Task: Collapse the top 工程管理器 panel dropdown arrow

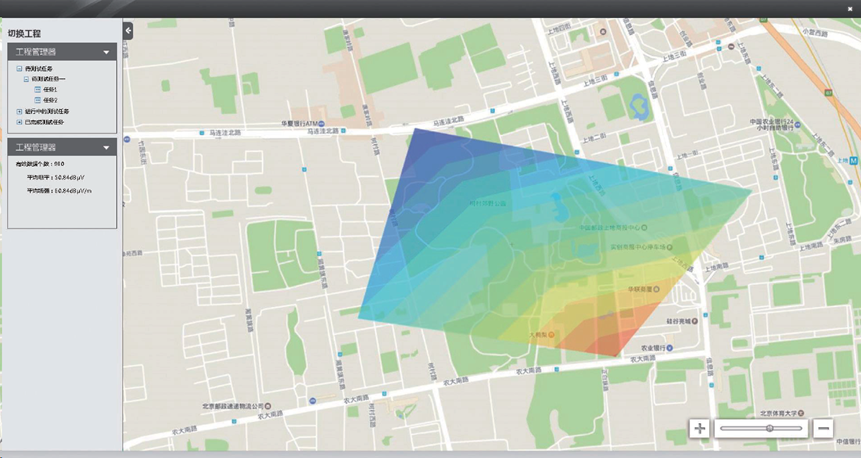Action: tap(106, 52)
